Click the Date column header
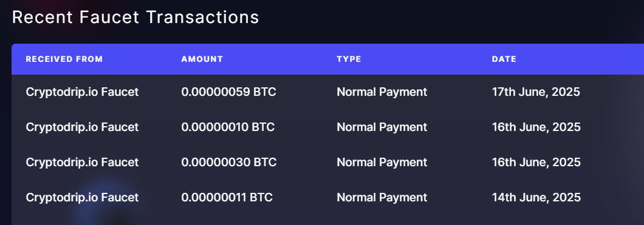 click(504, 59)
